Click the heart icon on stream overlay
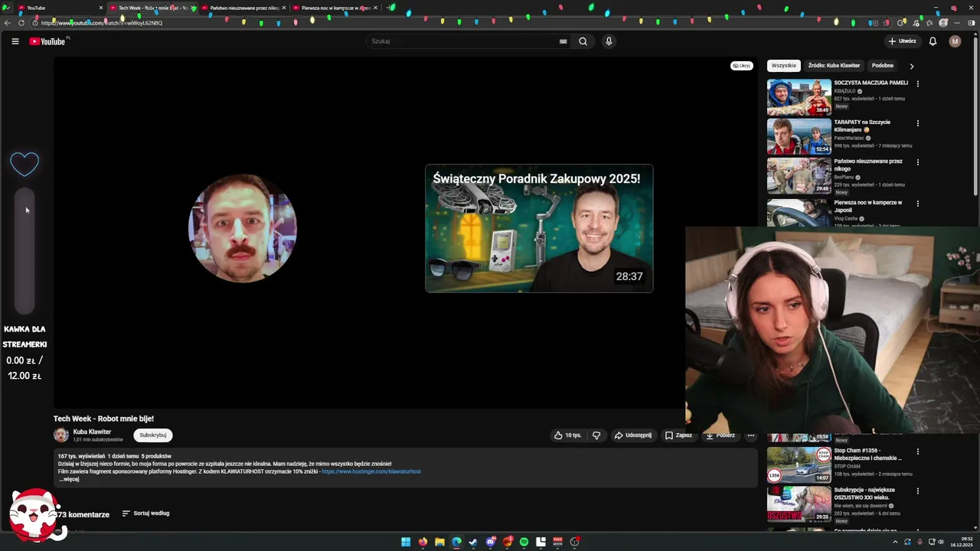 [24, 163]
